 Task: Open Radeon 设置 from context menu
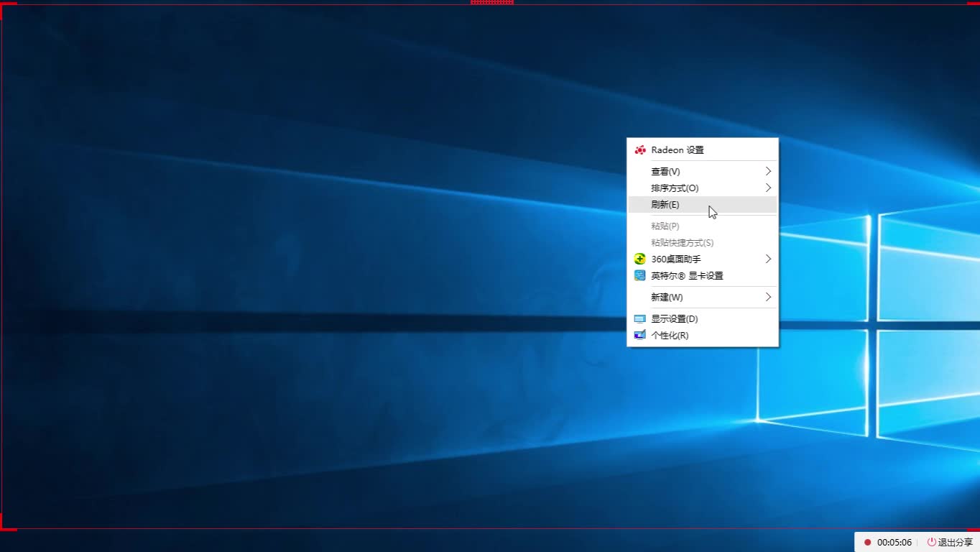pos(702,150)
